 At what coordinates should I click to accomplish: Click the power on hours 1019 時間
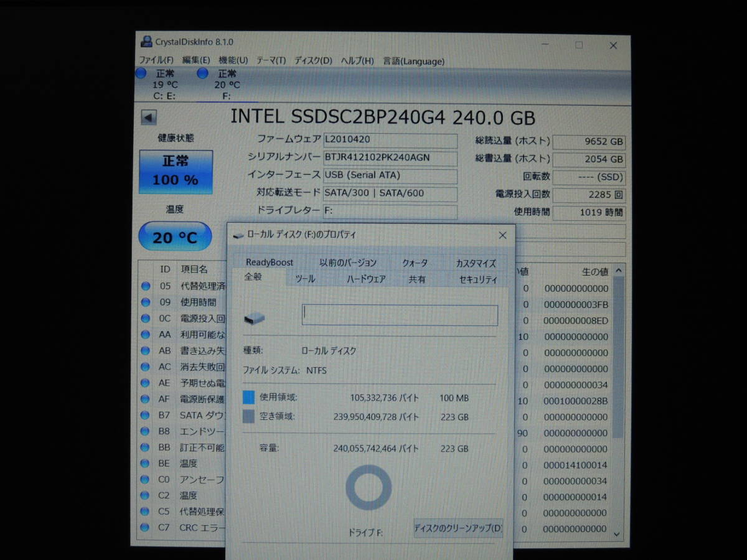589,213
